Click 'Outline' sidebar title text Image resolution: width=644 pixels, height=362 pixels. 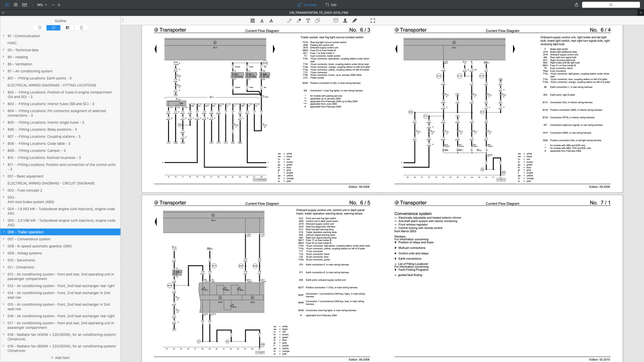click(x=60, y=20)
